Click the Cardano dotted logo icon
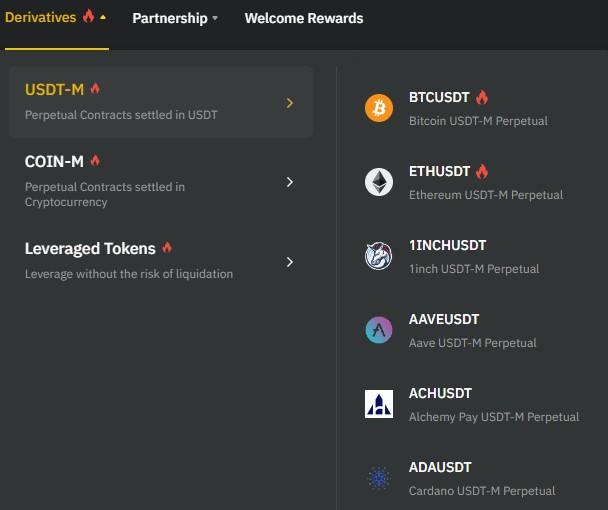This screenshot has width=608, height=510. tap(379, 478)
